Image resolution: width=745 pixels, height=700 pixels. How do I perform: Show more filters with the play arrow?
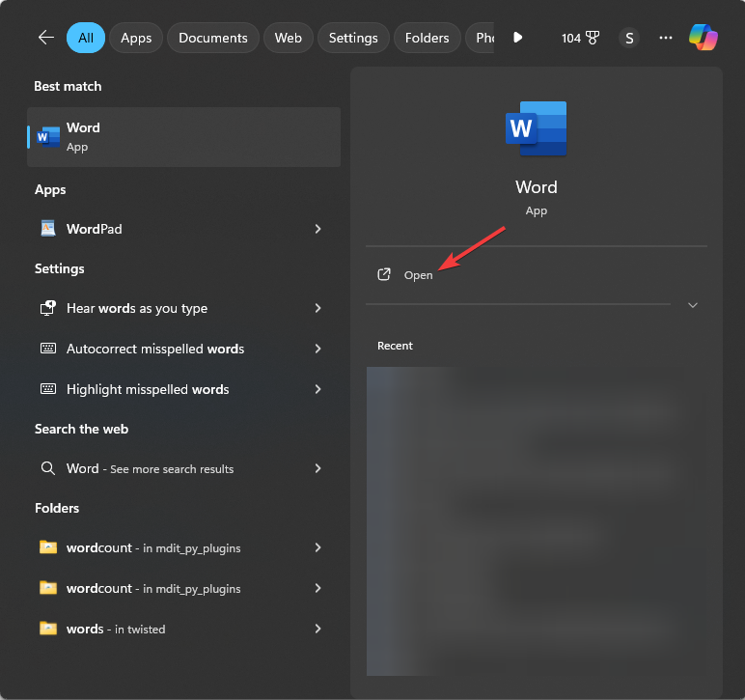click(x=518, y=37)
